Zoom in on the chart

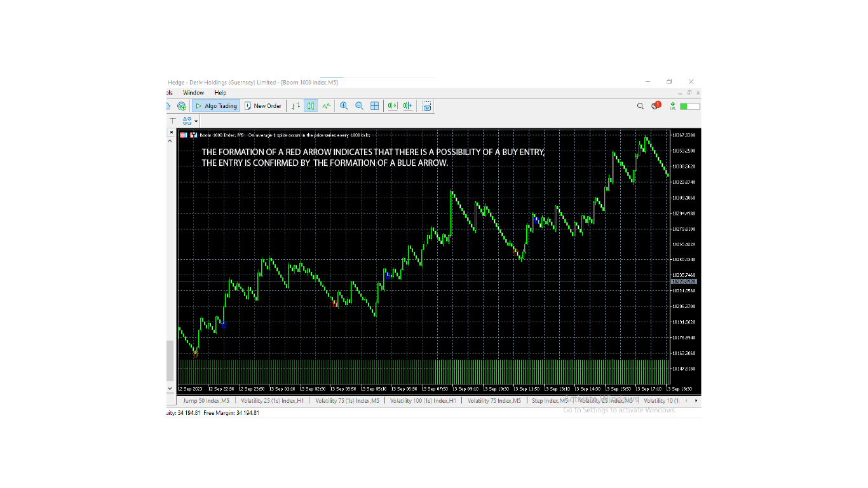(343, 105)
